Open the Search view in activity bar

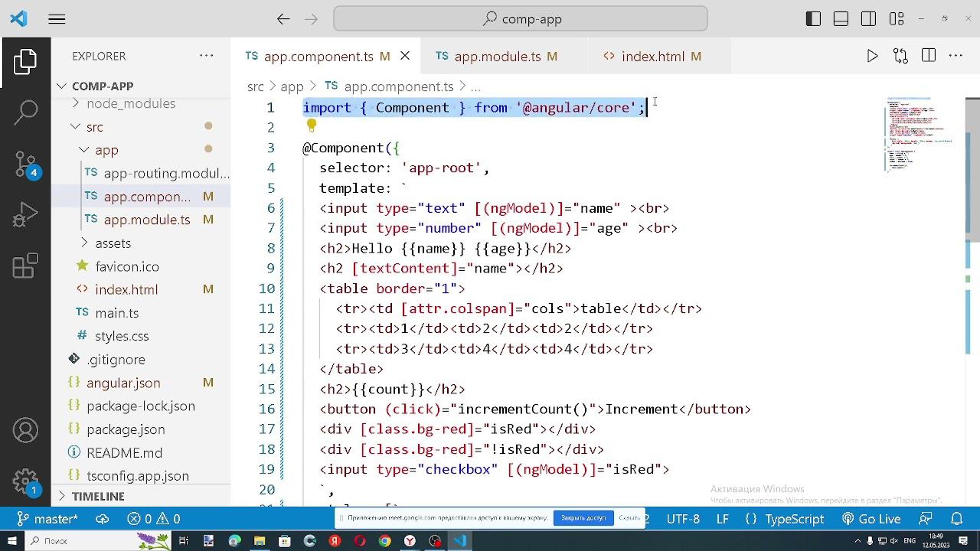tap(25, 112)
